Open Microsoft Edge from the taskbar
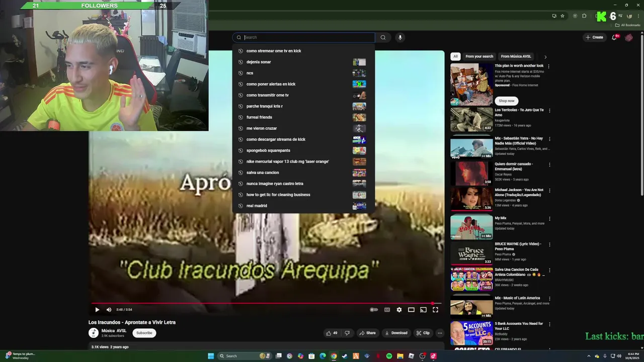The width and height of the screenshot is (644, 362). click(323, 356)
